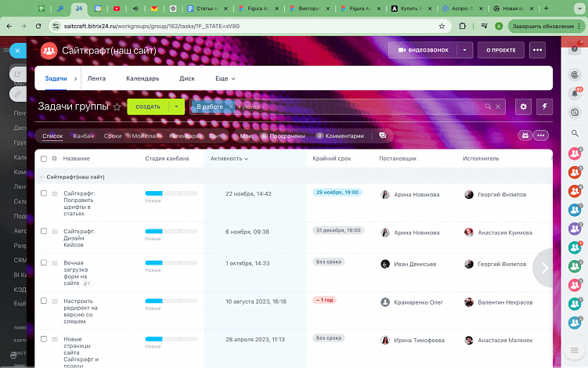Open the lightning bolt automation button
588x368 pixels.
[x=544, y=106]
